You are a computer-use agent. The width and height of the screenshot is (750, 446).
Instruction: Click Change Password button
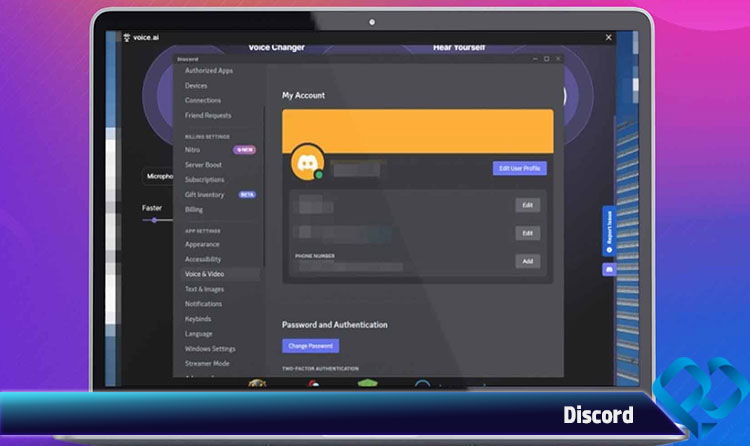(310, 346)
